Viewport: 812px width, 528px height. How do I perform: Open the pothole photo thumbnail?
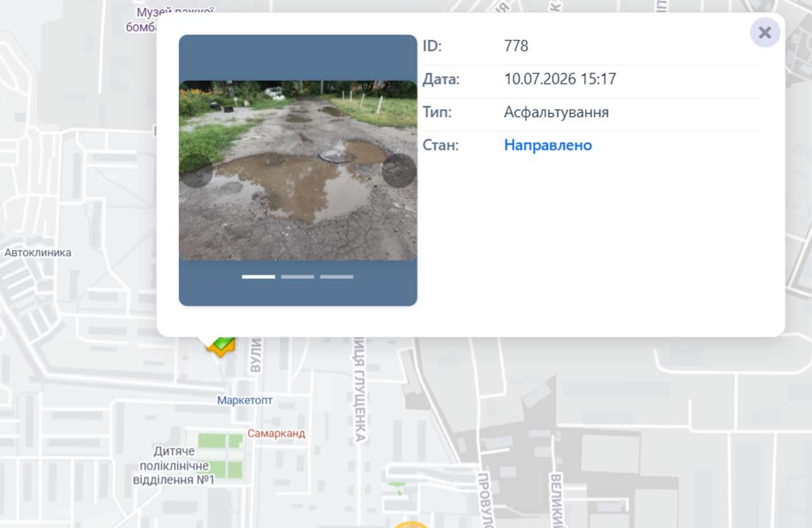tap(298, 170)
